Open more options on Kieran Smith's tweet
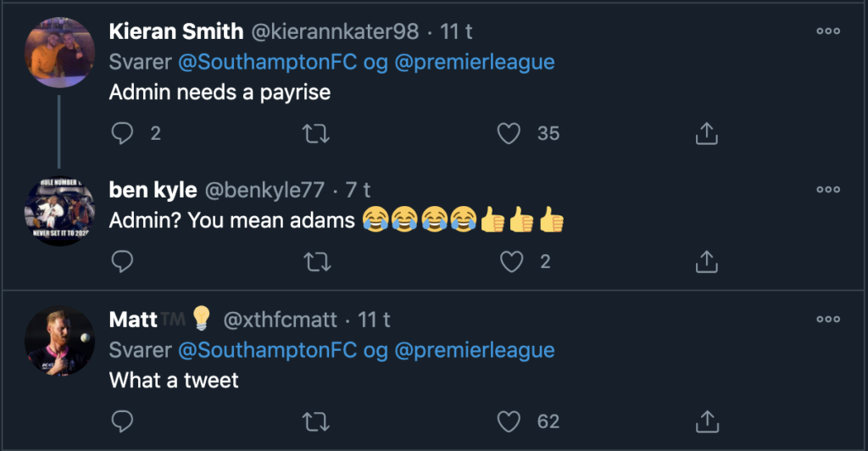Viewport: 868px width, 451px height. click(827, 31)
